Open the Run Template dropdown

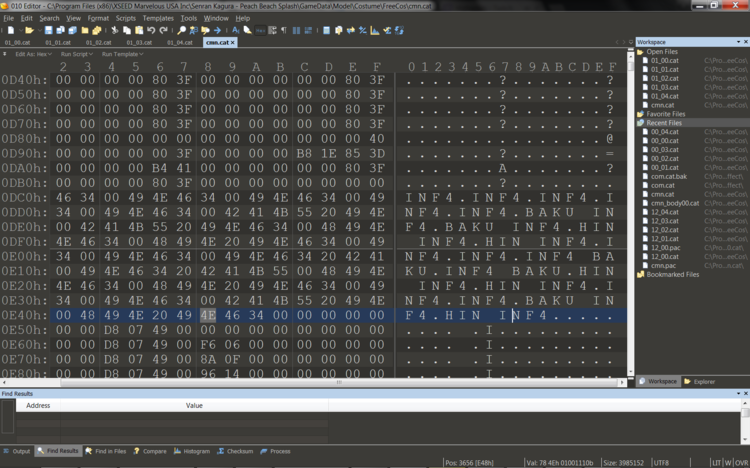coord(122,54)
